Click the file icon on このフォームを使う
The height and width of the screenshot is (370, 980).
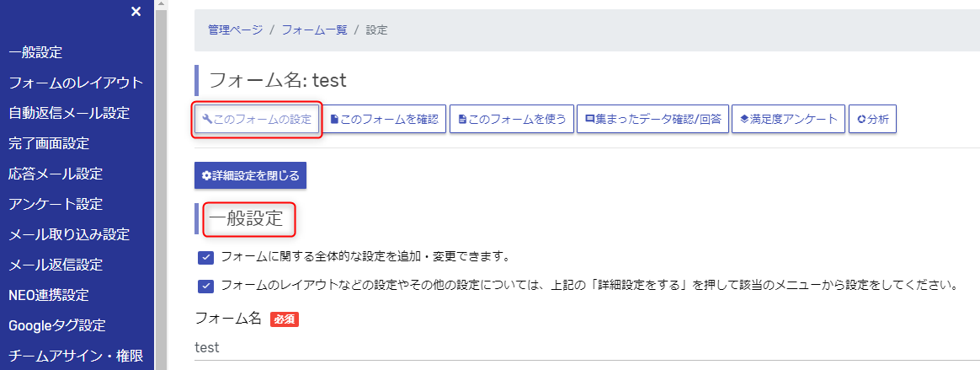click(x=462, y=119)
